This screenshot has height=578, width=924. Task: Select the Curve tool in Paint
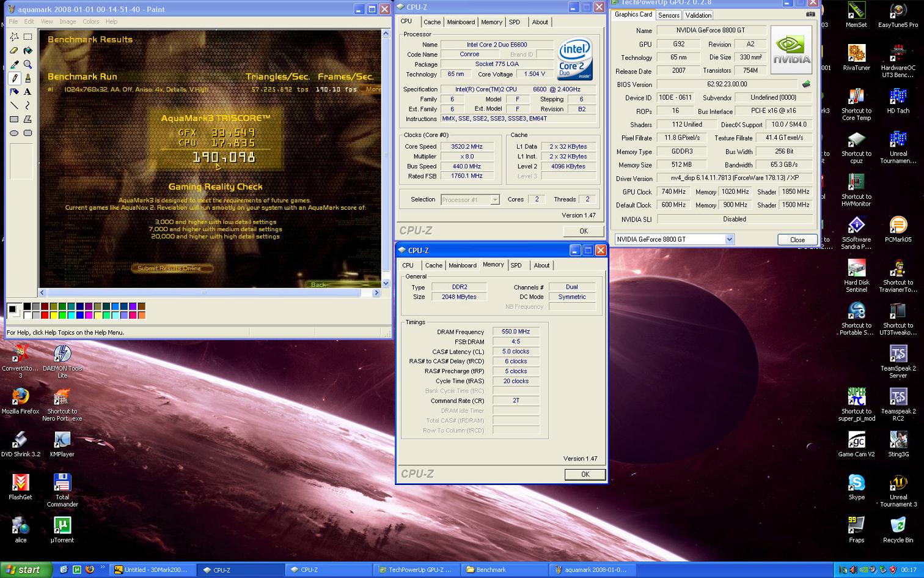point(28,105)
